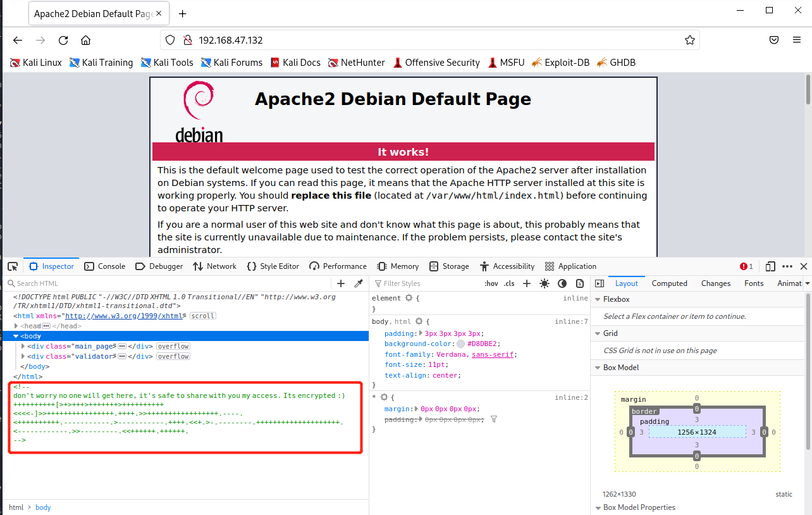Switch to the Inspector tab
This screenshot has width=812, height=515.
coord(52,266)
